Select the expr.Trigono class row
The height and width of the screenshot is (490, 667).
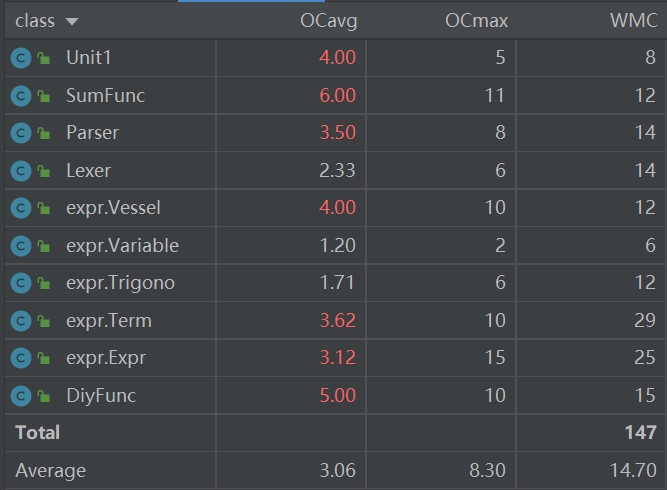pyautogui.click(x=334, y=283)
